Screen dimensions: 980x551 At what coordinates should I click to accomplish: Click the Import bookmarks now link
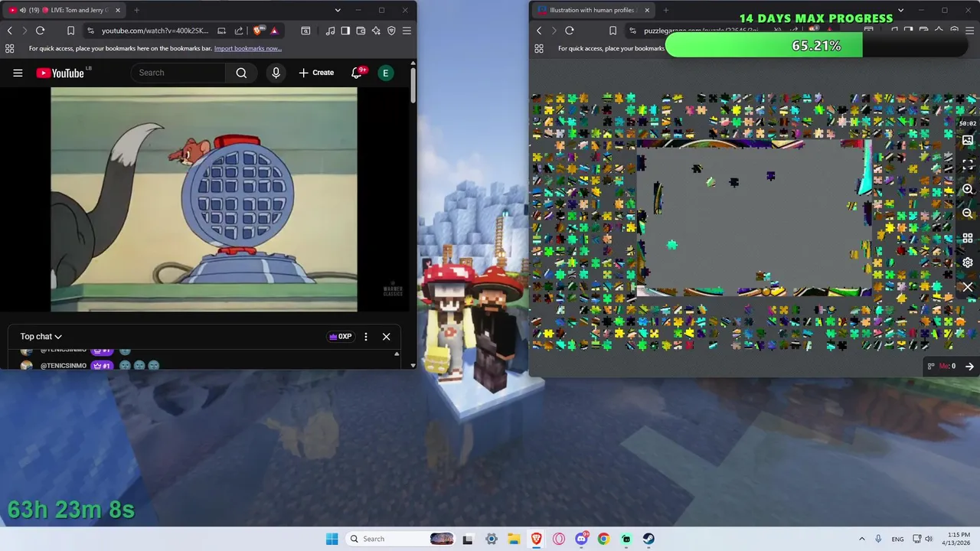point(248,48)
